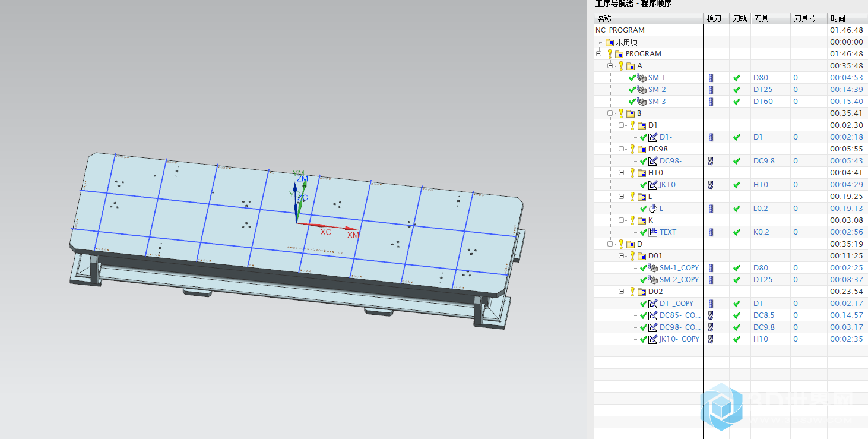
Task: Click the SM-1_COPY operation icon
Action: [653, 268]
